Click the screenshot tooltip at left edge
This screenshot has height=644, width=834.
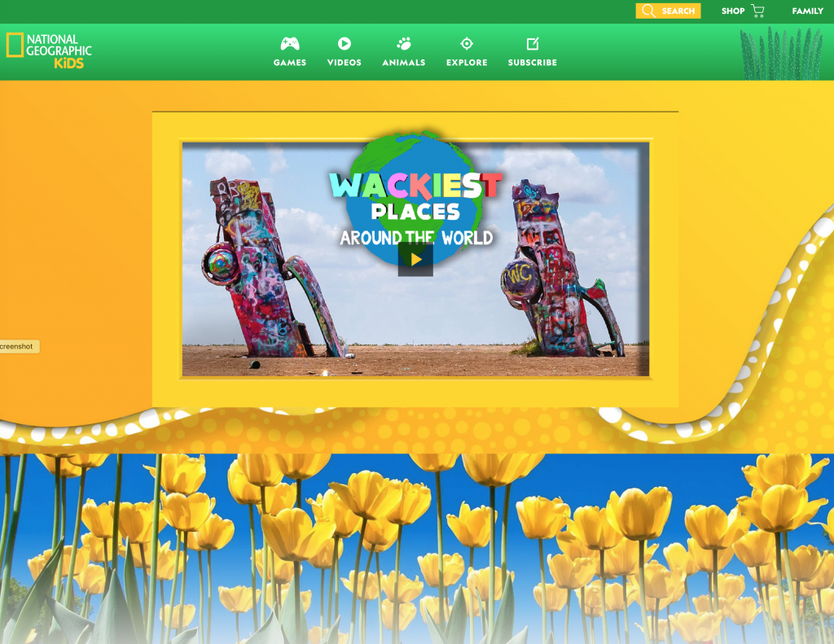[x=19, y=347]
